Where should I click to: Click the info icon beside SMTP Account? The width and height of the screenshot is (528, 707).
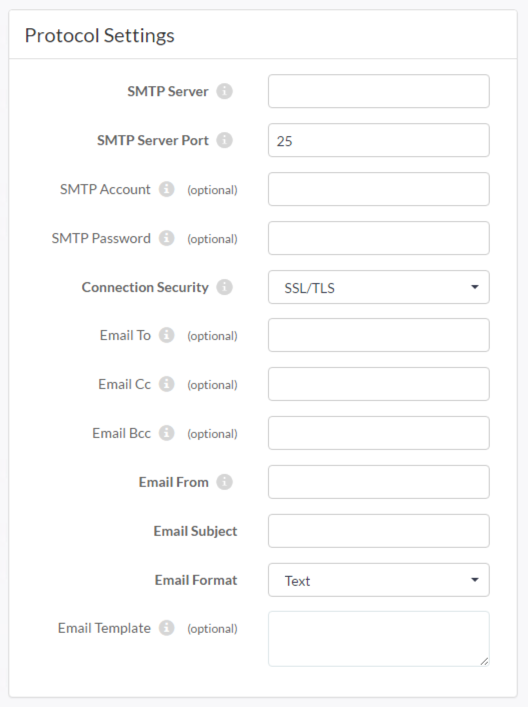166,189
